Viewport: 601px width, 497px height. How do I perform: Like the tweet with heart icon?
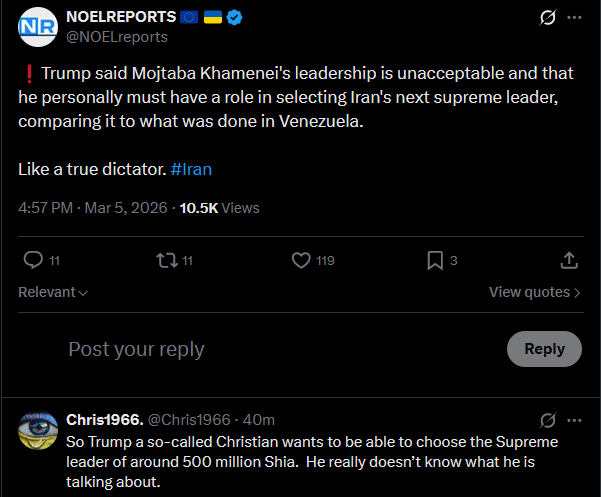[301, 260]
